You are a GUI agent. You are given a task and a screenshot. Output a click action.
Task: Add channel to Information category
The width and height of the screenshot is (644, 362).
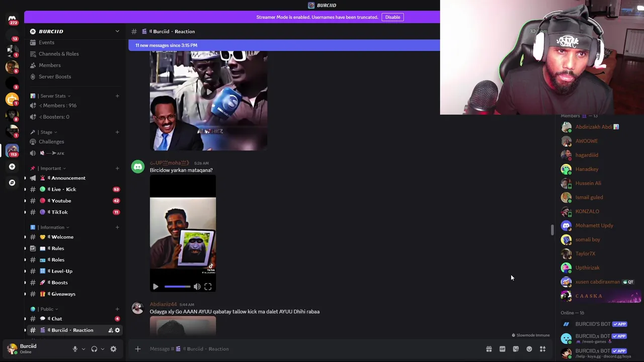tap(117, 227)
